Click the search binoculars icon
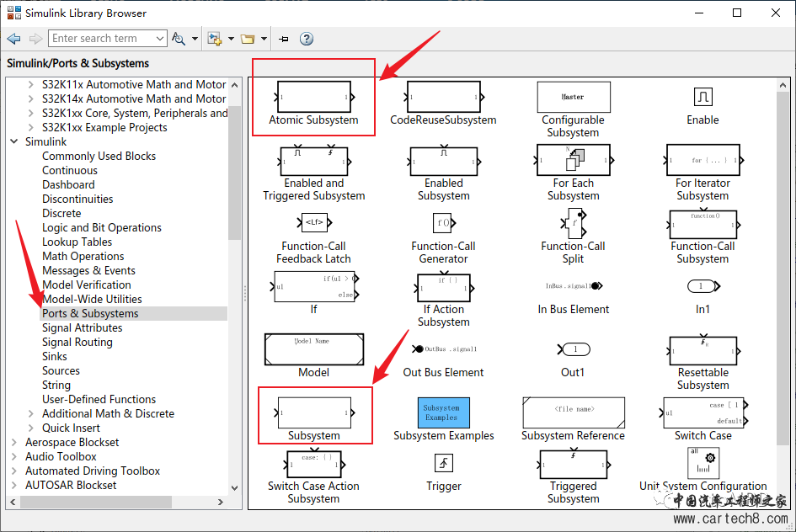The width and height of the screenshot is (796, 532). [x=179, y=39]
